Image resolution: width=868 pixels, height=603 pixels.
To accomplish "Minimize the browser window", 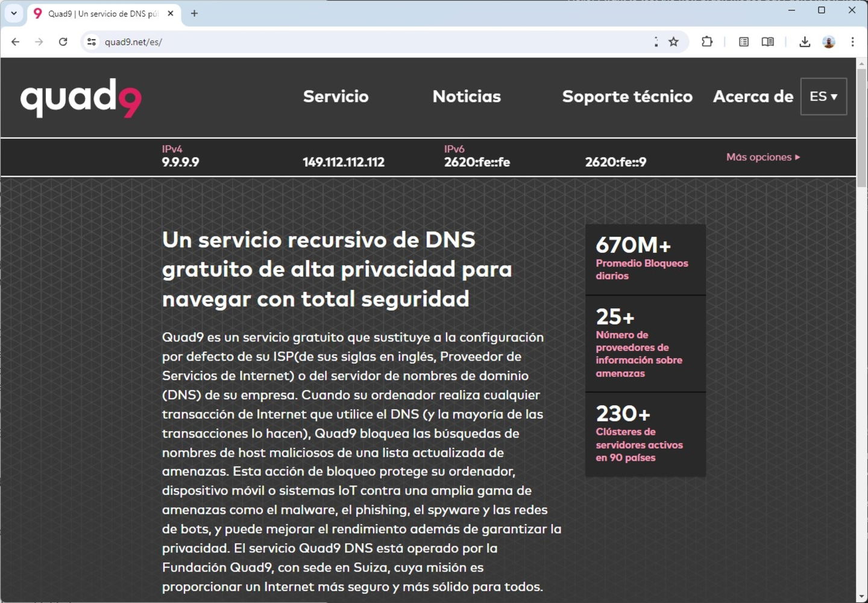I will tap(791, 10).
